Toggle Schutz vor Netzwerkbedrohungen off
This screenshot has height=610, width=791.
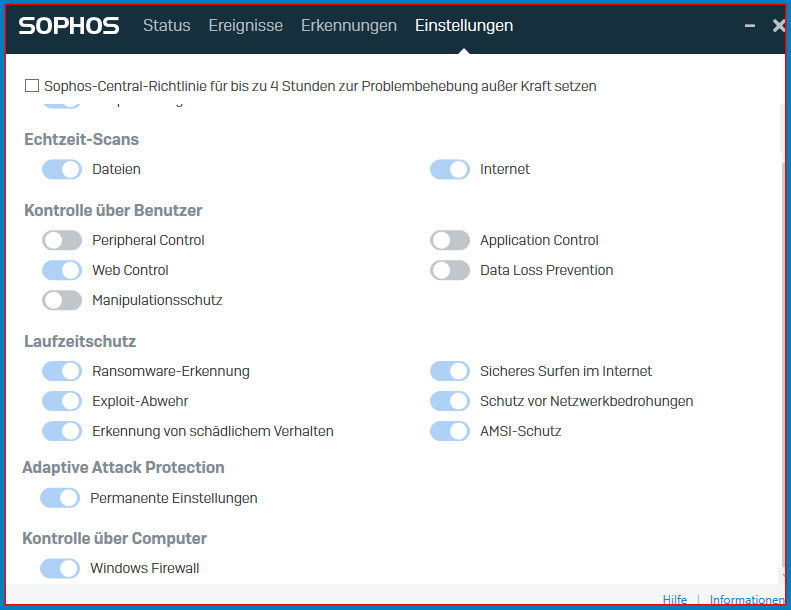pyautogui.click(x=450, y=401)
